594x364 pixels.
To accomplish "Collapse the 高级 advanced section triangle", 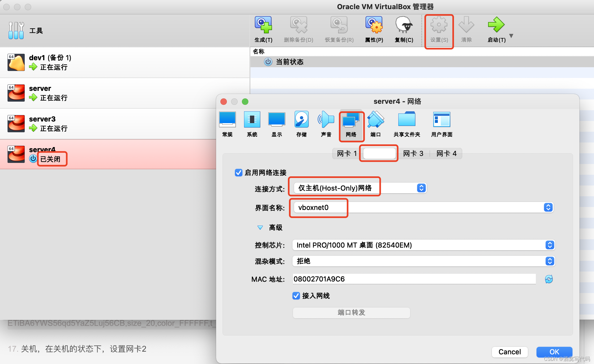I will point(260,228).
